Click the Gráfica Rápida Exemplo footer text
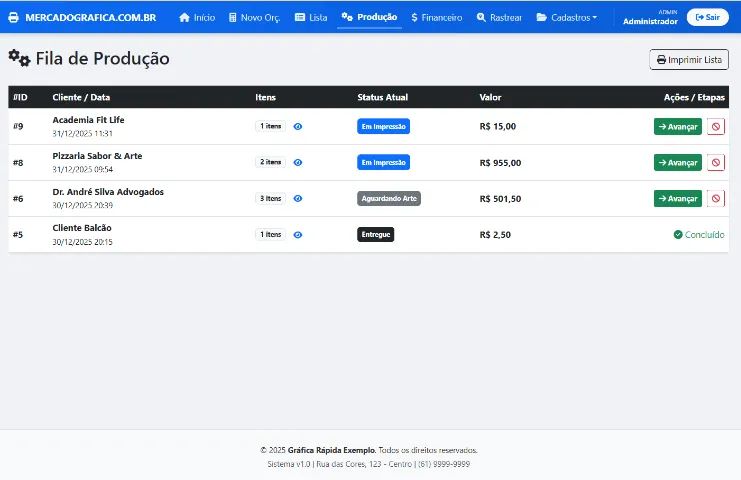This screenshot has height=480, width=741. coord(331,450)
